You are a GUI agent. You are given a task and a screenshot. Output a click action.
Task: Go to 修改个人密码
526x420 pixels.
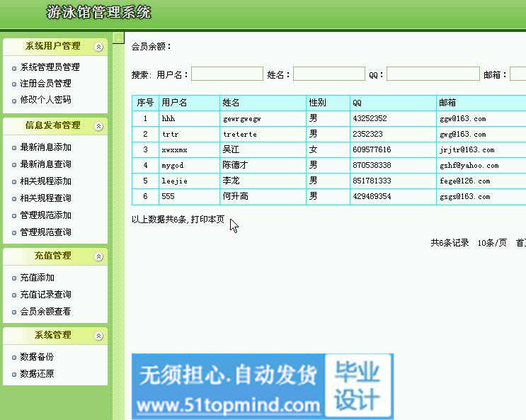[x=45, y=100]
